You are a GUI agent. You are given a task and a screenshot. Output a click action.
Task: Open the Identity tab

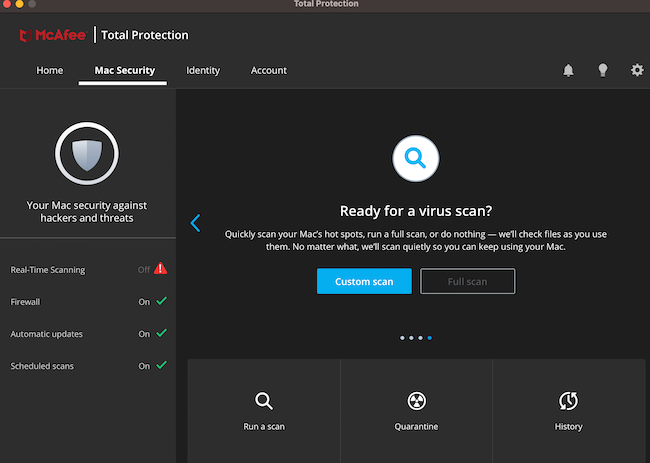[203, 70]
